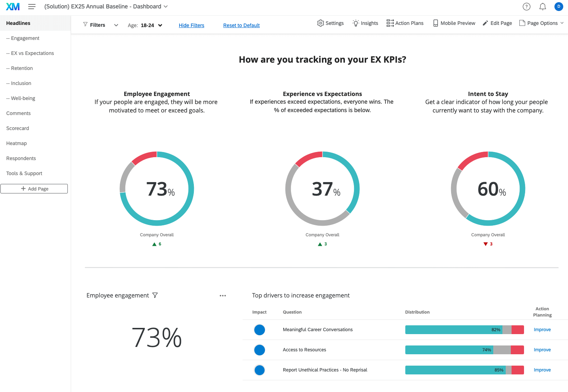The height and width of the screenshot is (392, 568).
Task: Open the Insights panel
Action: (x=365, y=23)
